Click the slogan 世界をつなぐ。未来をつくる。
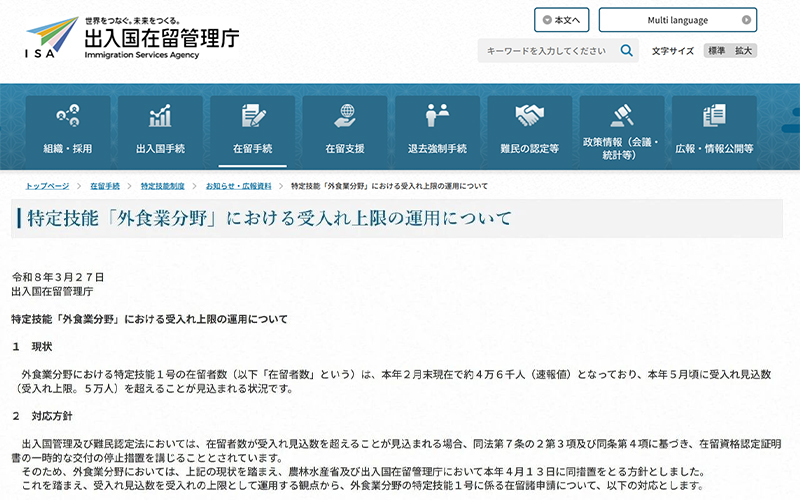Viewport: 800px width, 500px height. click(x=132, y=21)
